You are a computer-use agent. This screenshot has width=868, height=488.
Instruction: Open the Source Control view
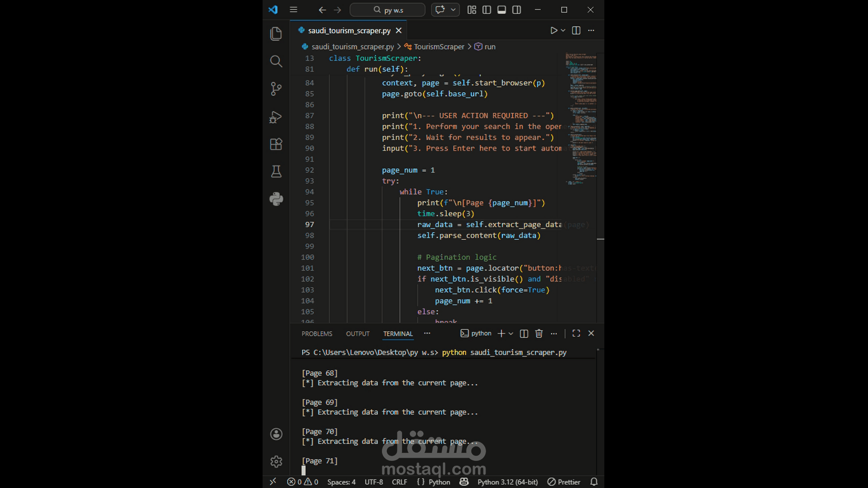click(276, 89)
